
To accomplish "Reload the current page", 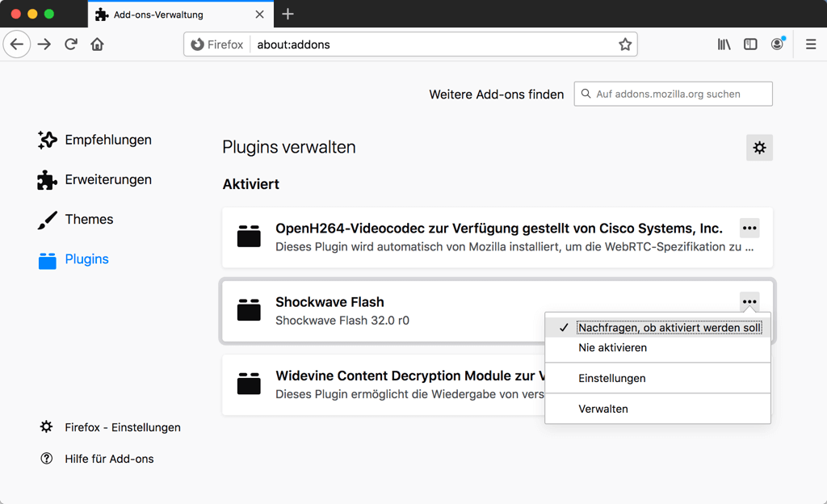I will [x=71, y=44].
